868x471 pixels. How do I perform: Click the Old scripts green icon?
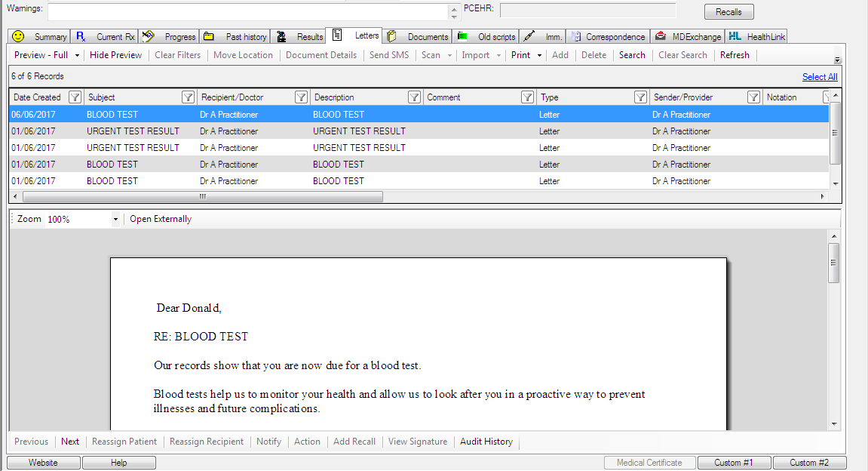[462, 36]
